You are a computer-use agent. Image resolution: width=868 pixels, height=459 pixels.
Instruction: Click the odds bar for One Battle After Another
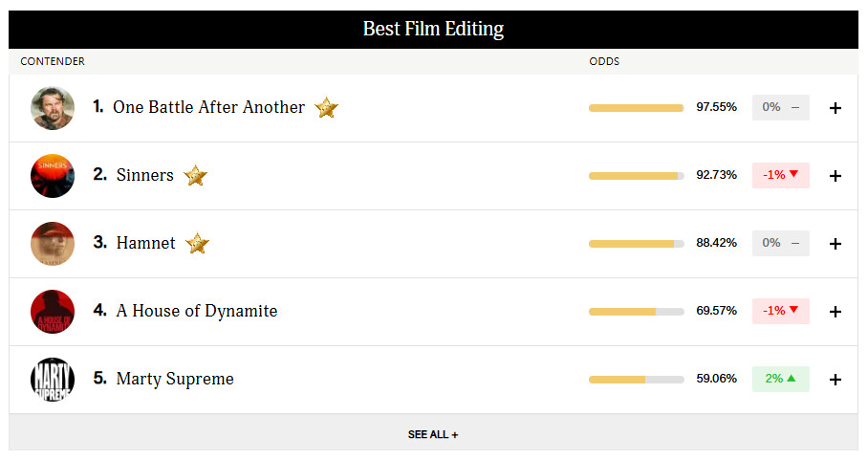(x=636, y=108)
